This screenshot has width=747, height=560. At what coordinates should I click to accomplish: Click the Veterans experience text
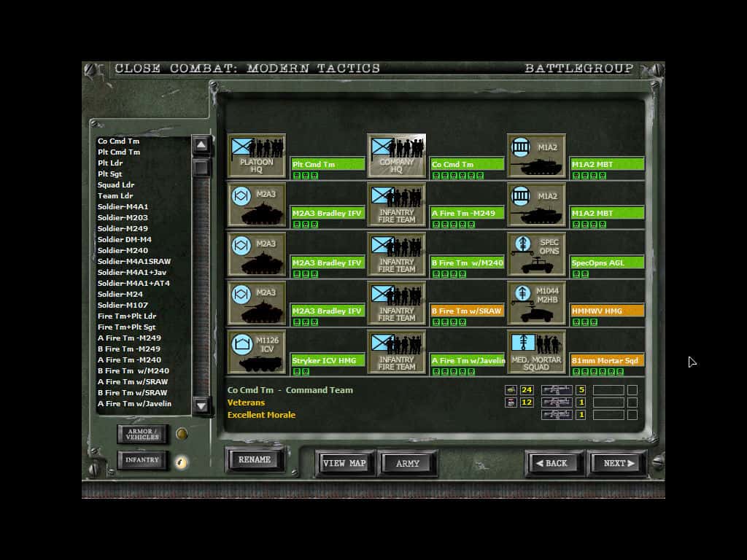[x=246, y=402]
